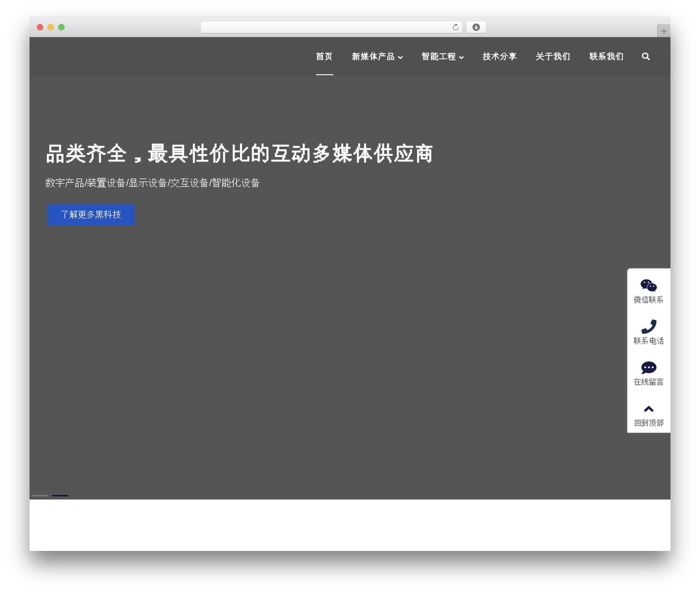The image size is (700, 593).
Task: Open the 关于我们 page
Action: click(x=553, y=56)
